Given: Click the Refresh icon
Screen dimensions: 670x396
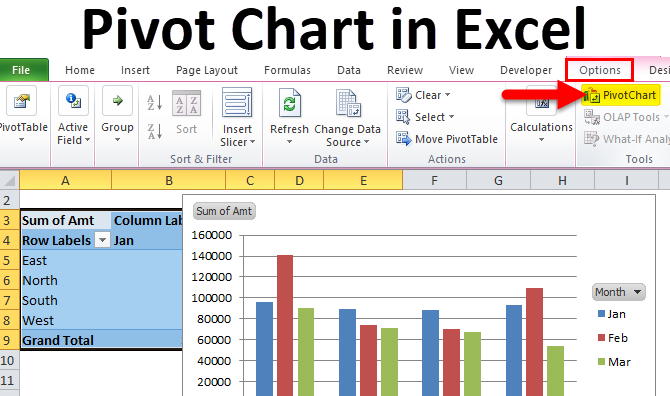Looking at the screenshot, I should [x=289, y=103].
